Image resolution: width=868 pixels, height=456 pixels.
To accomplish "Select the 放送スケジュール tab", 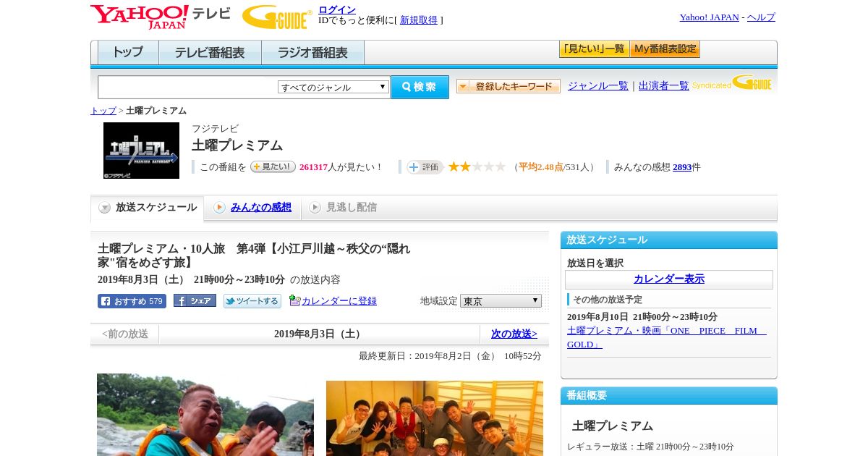I will (148, 208).
